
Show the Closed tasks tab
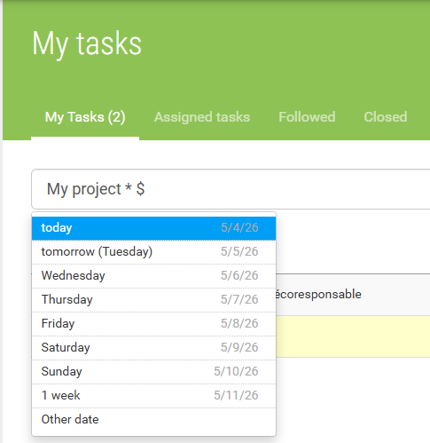[x=385, y=117]
